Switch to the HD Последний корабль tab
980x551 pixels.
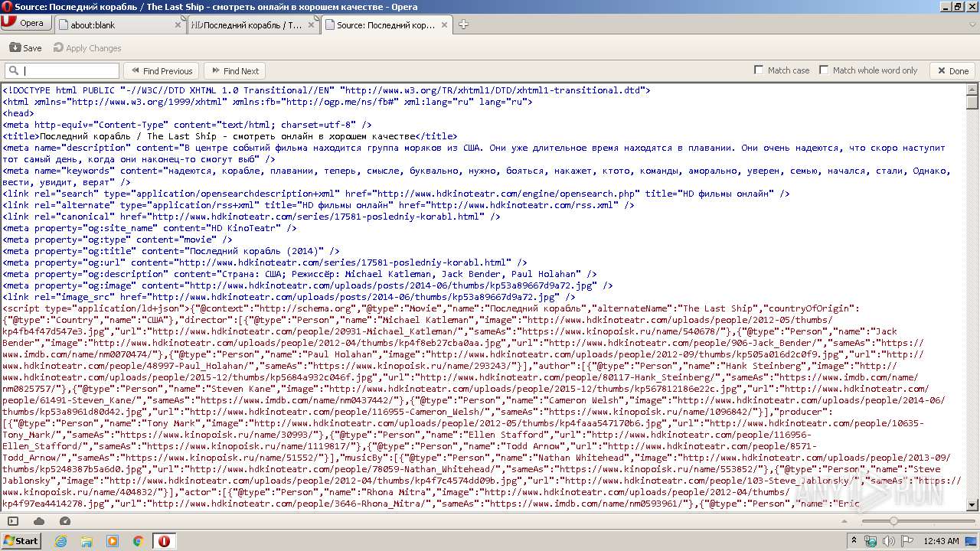[253, 24]
